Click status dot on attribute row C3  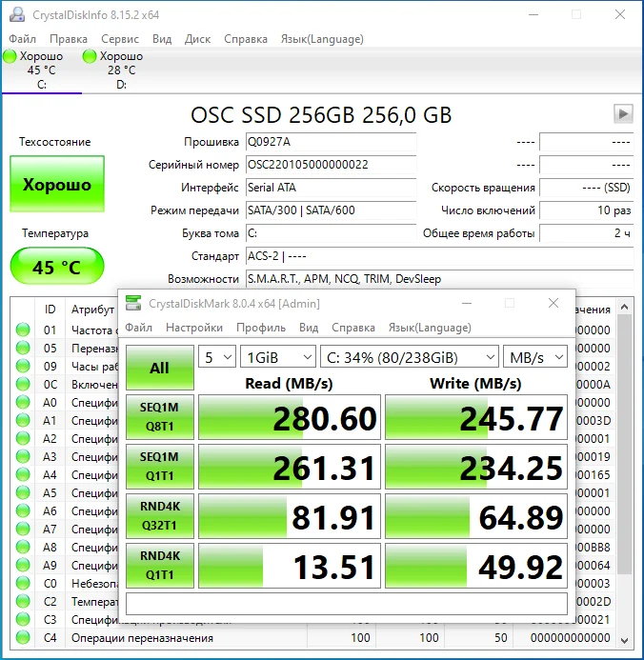click(x=23, y=619)
